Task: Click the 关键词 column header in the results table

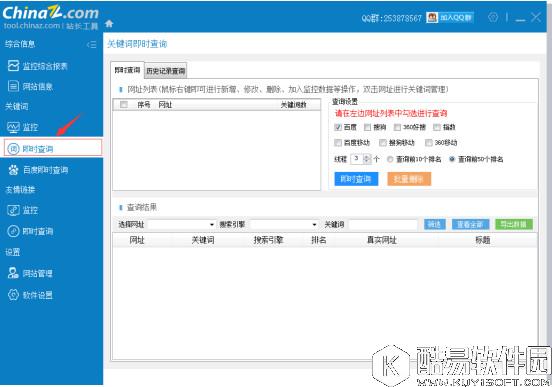Action: (x=203, y=240)
